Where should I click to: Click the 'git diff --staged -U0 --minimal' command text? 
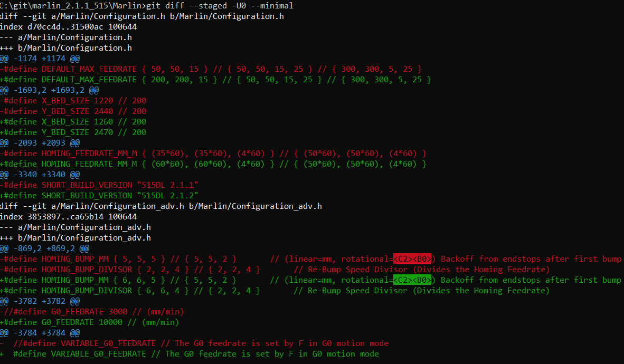coord(220,6)
